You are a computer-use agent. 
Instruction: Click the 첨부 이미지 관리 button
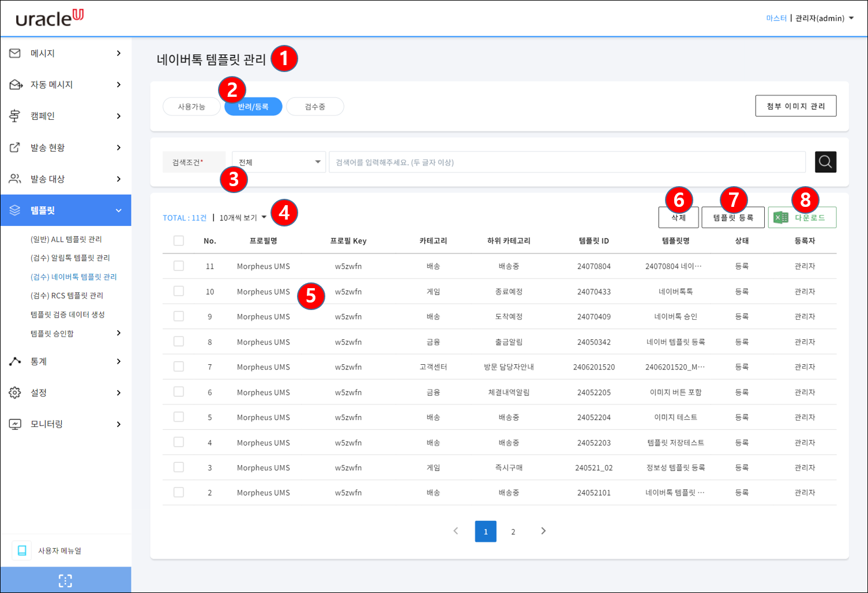[x=796, y=106]
